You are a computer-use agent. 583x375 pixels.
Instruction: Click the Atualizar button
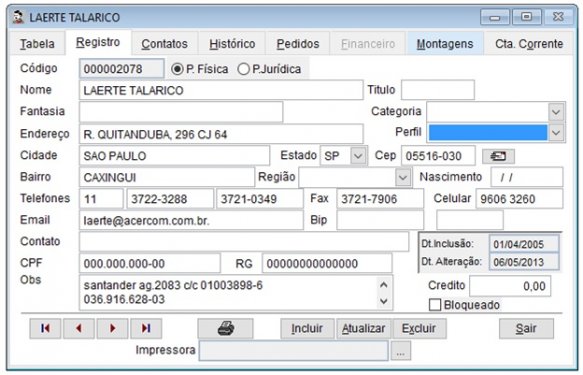pyautogui.click(x=363, y=329)
